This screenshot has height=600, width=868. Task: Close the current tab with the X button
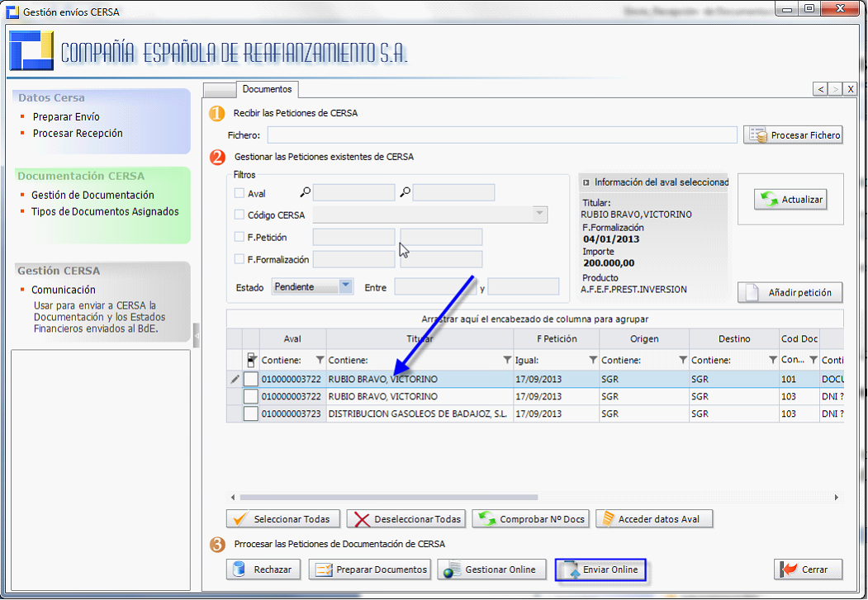[851, 89]
